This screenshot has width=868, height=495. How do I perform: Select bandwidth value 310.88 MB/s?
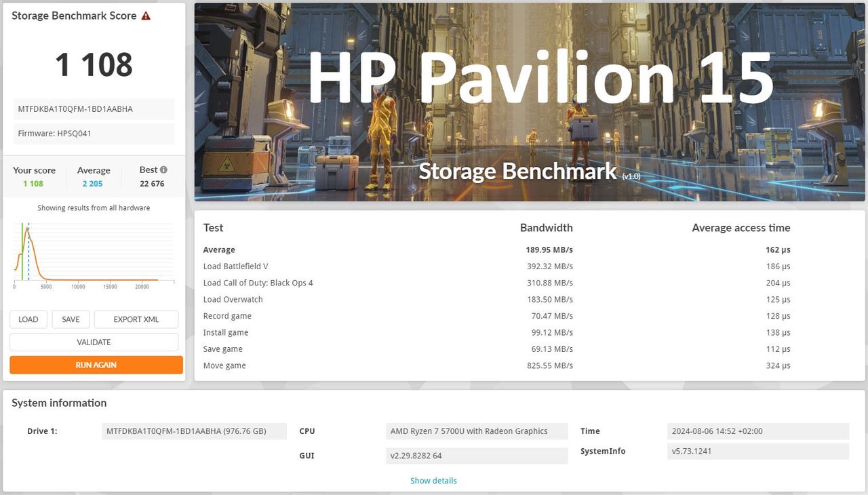click(549, 283)
